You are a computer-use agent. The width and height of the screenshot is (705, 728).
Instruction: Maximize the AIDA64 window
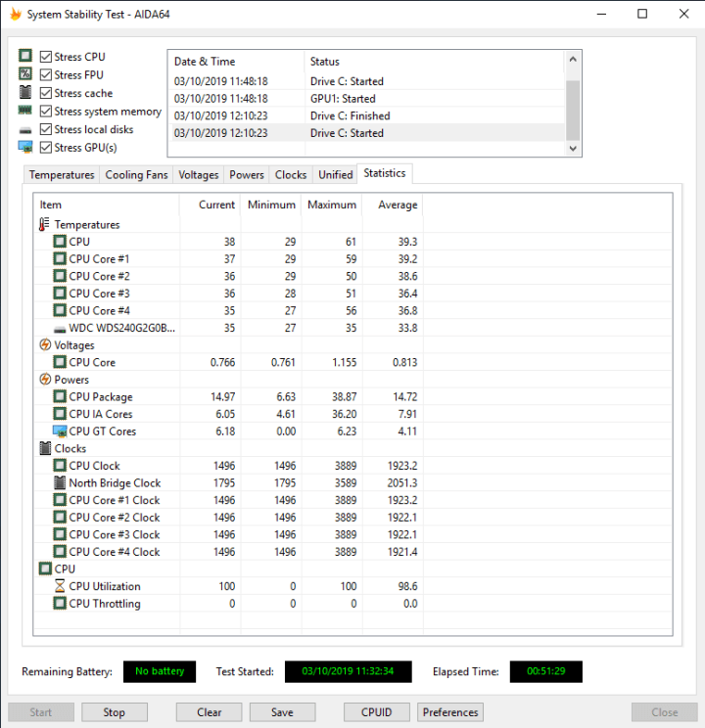[x=642, y=14]
